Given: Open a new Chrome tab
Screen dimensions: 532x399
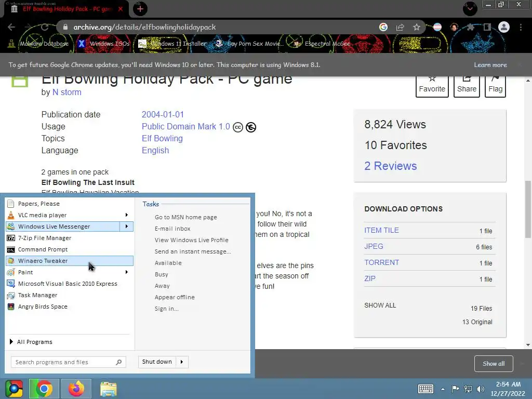Looking at the screenshot, I should [140, 9].
